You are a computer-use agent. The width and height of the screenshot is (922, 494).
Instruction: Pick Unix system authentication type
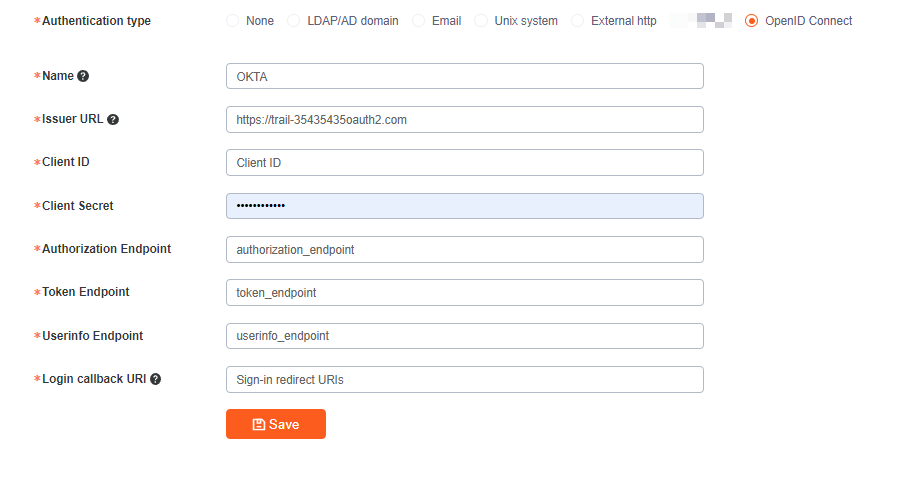pos(481,21)
